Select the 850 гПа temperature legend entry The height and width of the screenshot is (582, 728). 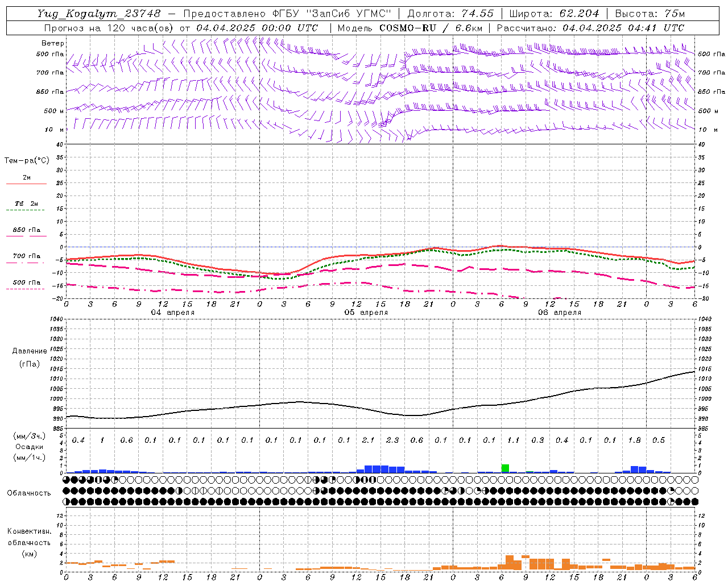pos(27,230)
